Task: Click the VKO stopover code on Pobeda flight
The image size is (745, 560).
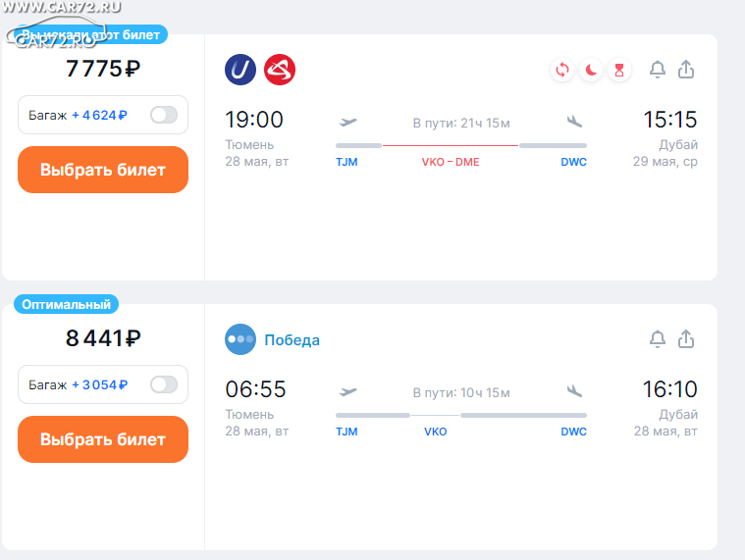Action: (435, 432)
